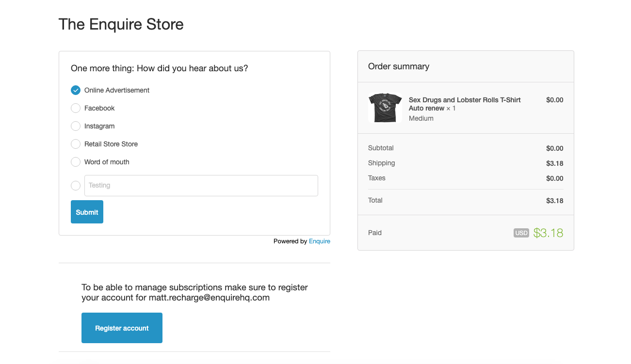The width and height of the screenshot is (631, 364).
Task: Choose the Word of mouth option
Action: tap(76, 162)
